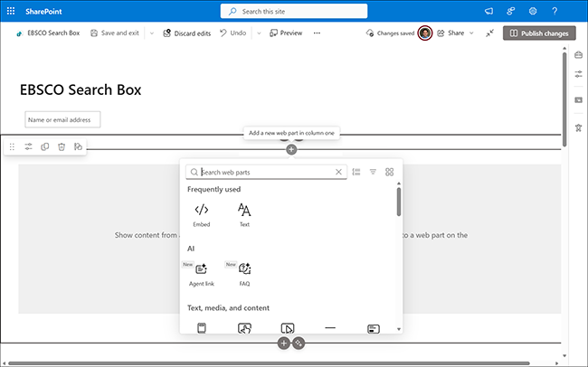Select the Agent link web part
Screen dimensions: 588x367
[202, 275]
